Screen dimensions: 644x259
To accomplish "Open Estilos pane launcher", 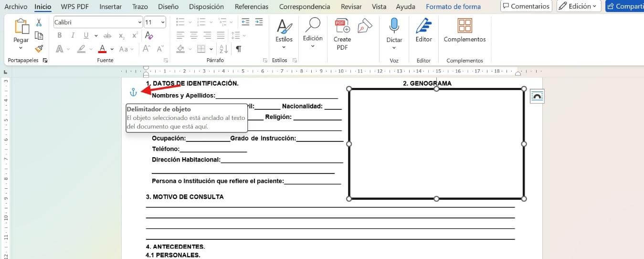I will point(295,61).
